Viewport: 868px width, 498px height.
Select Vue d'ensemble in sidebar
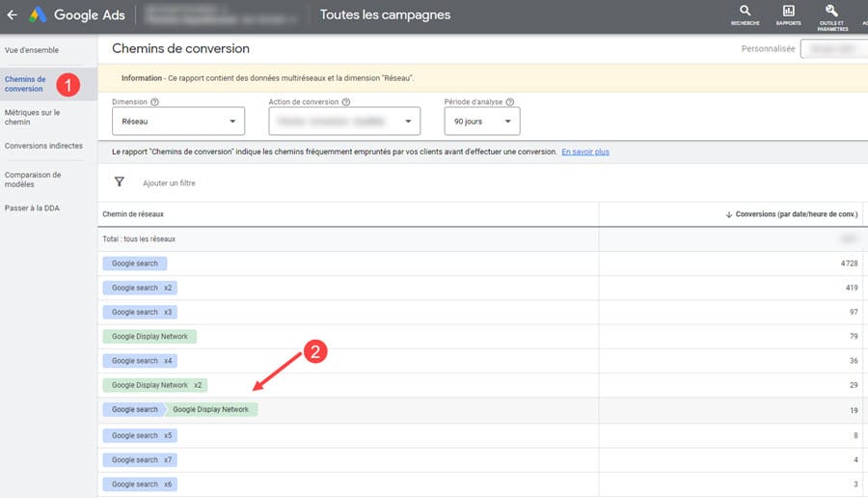click(32, 50)
